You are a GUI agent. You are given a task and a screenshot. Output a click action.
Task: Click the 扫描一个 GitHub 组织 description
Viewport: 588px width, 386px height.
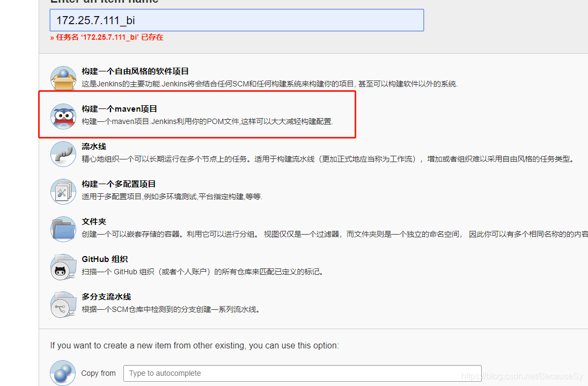(202, 272)
